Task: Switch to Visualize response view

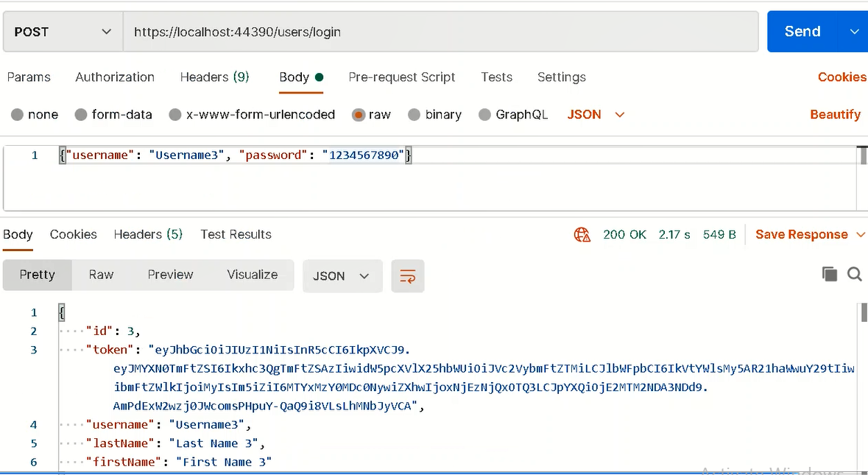Action: [253, 275]
